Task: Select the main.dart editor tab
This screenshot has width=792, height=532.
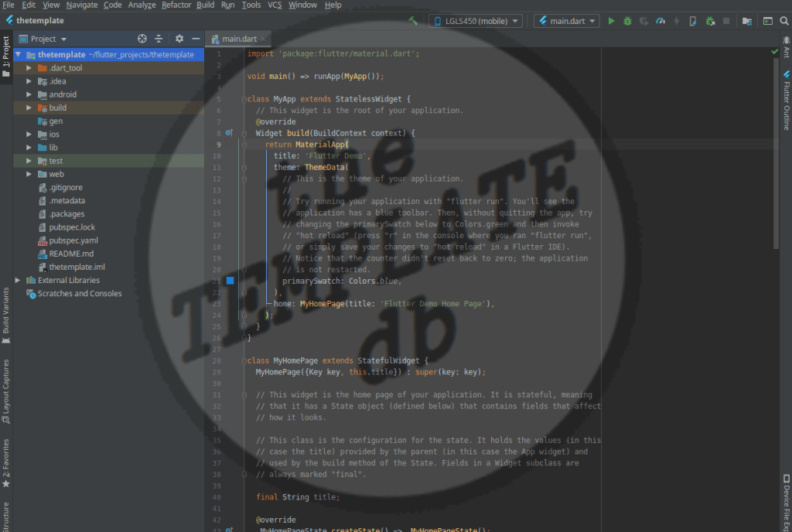Action: pyautogui.click(x=240, y=39)
